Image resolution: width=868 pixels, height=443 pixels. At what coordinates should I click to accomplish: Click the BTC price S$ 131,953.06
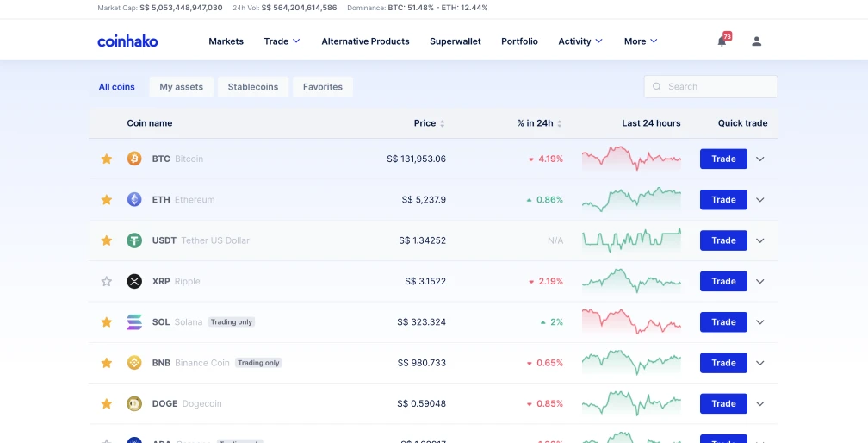(416, 159)
